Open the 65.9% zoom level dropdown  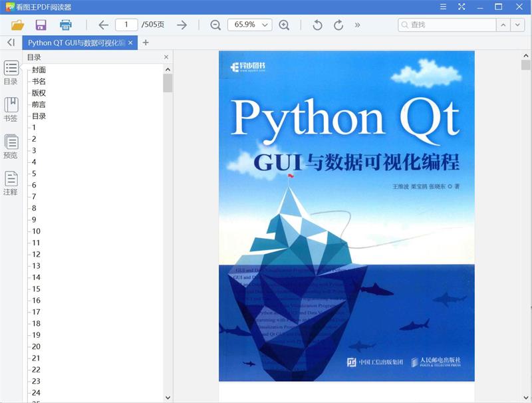click(249, 23)
